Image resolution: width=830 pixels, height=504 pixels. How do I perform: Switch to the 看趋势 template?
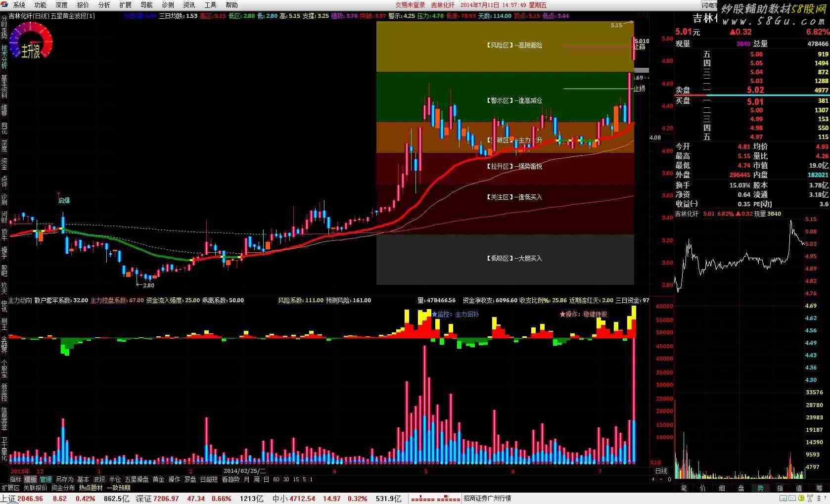[231, 479]
